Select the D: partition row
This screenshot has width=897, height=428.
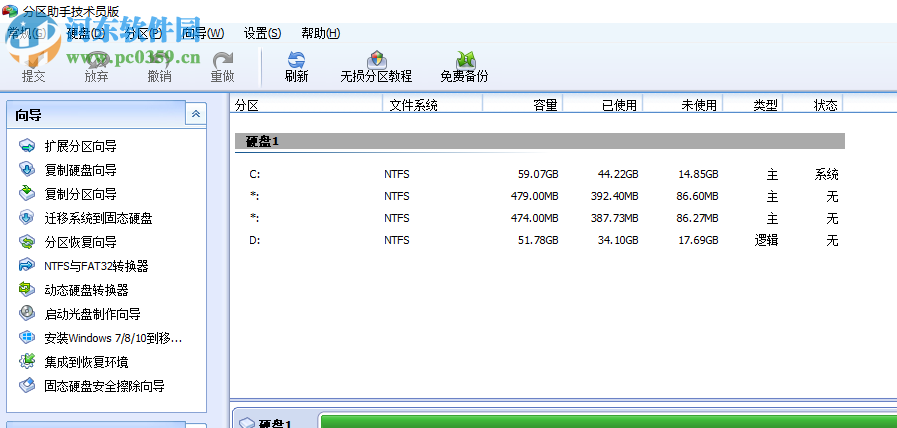click(539, 240)
